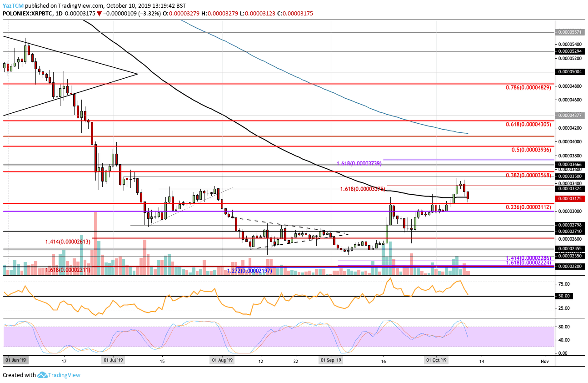Click the 0.00002798 price axis label
The image size is (588, 383).
point(571,225)
